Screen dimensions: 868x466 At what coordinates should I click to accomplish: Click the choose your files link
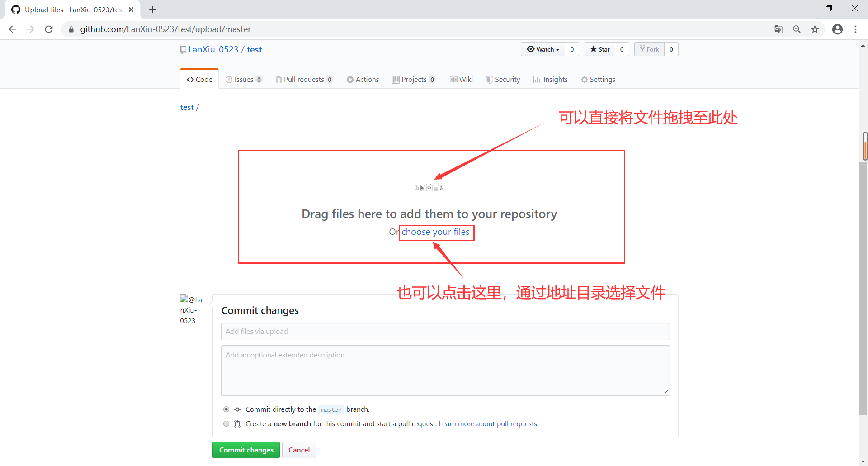pos(435,232)
